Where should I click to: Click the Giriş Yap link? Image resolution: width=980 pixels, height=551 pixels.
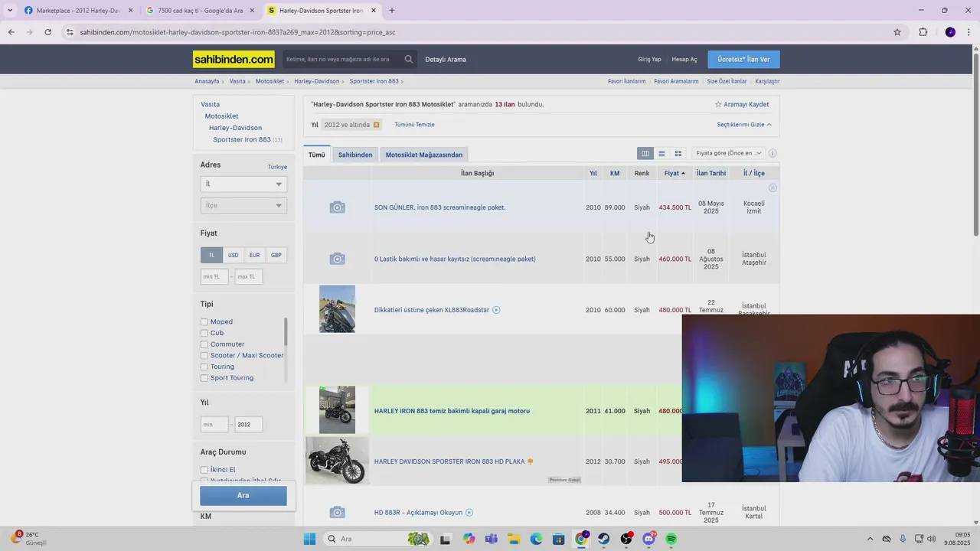tap(649, 60)
